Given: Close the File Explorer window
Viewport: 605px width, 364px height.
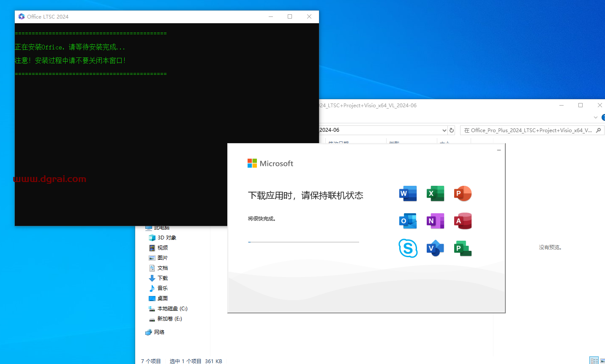Looking at the screenshot, I should (x=600, y=105).
